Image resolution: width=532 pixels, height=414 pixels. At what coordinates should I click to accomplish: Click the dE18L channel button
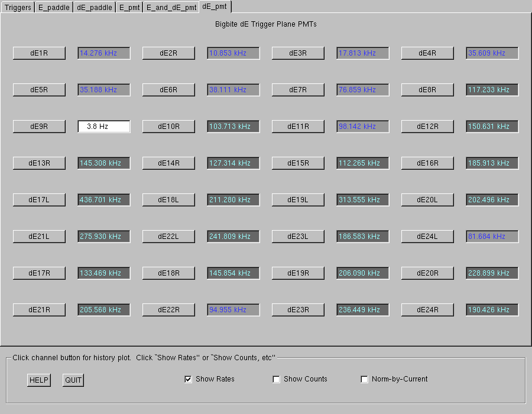pyautogui.click(x=168, y=200)
